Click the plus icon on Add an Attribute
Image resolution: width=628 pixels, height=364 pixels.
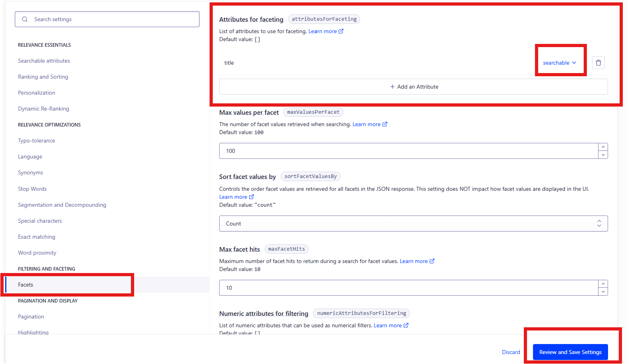point(392,87)
